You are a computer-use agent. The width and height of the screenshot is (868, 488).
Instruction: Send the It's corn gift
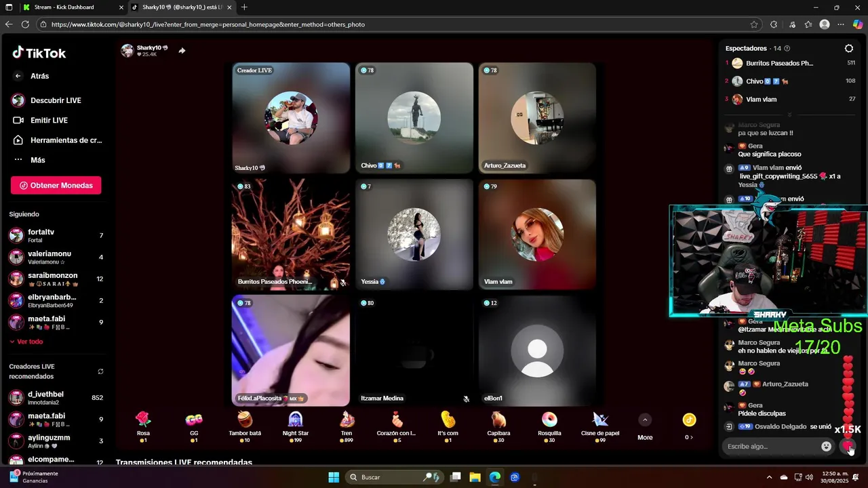(x=448, y=427)
